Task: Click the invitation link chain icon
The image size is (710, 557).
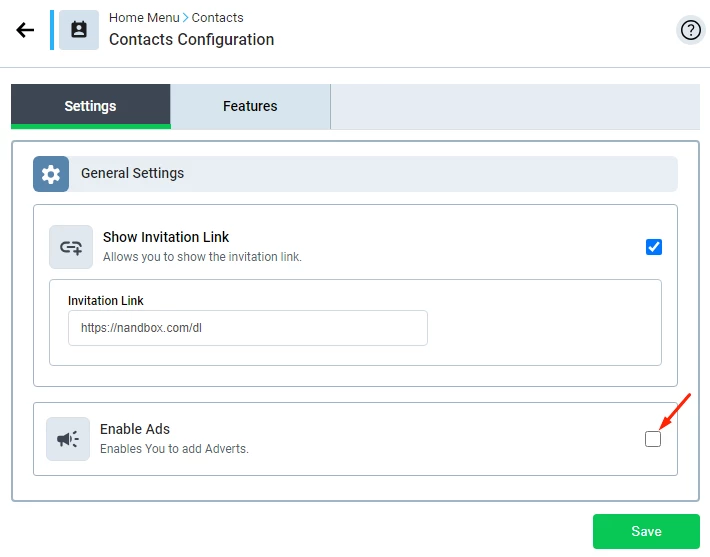Action: coord(71,247)
